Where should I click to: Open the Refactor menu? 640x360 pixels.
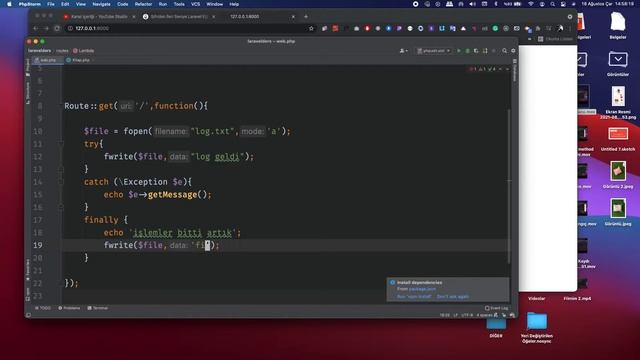click(x=143, y=4)
